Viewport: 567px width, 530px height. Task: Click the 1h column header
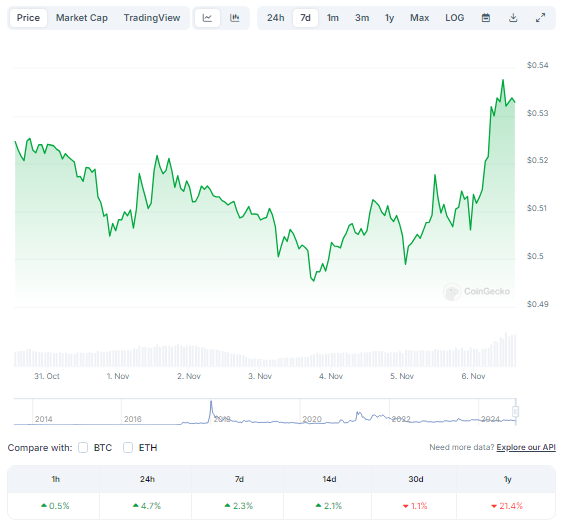pos(55,479)
